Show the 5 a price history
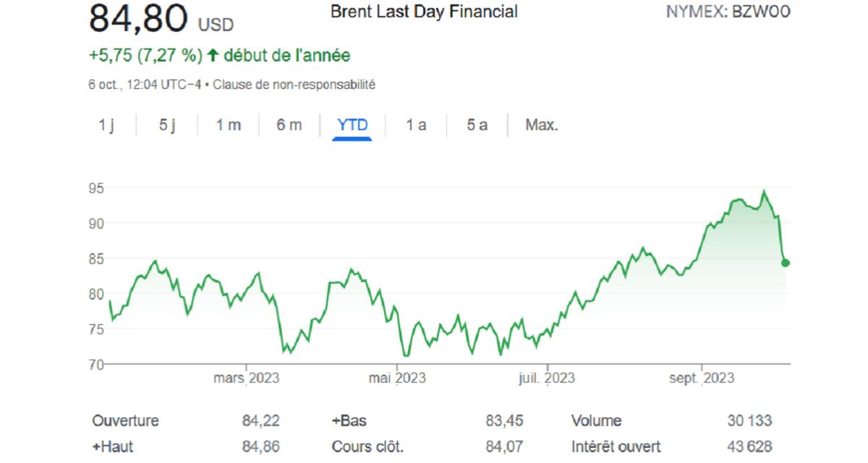The image size is (868, 463). tap(477, 125)
